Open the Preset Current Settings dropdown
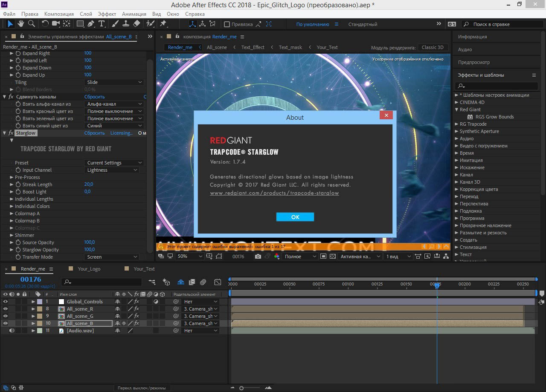This screenshot has height=392, width=546. click(114, 163)
